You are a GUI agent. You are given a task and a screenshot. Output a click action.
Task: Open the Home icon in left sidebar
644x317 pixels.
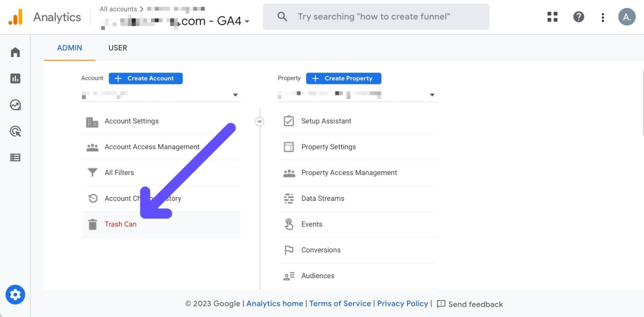click(x=15, y=52)
